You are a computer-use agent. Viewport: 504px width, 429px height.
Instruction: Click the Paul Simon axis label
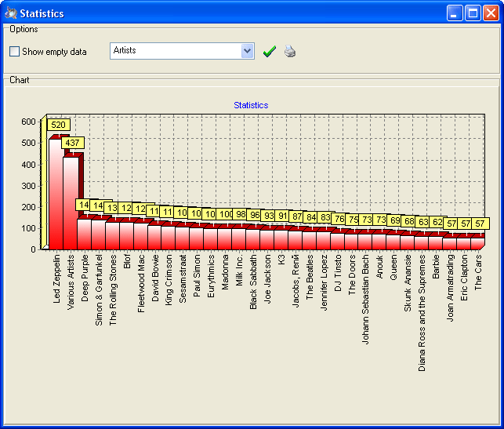197,275
